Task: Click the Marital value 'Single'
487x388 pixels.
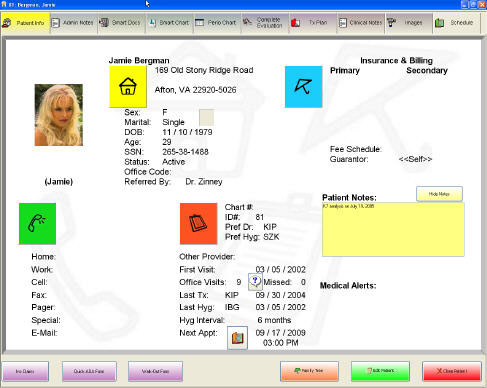Action: click(x=173, y=122)
